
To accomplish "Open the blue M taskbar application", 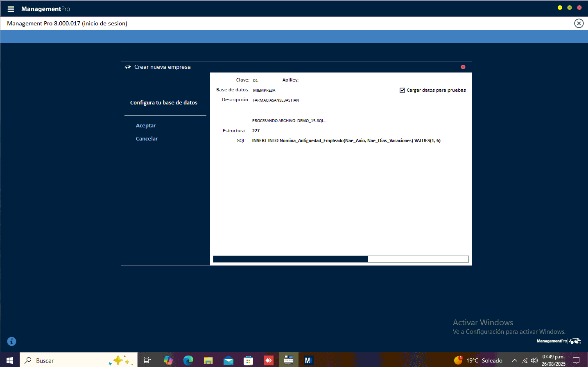I will pyautogui.click(x=308, y=360).
